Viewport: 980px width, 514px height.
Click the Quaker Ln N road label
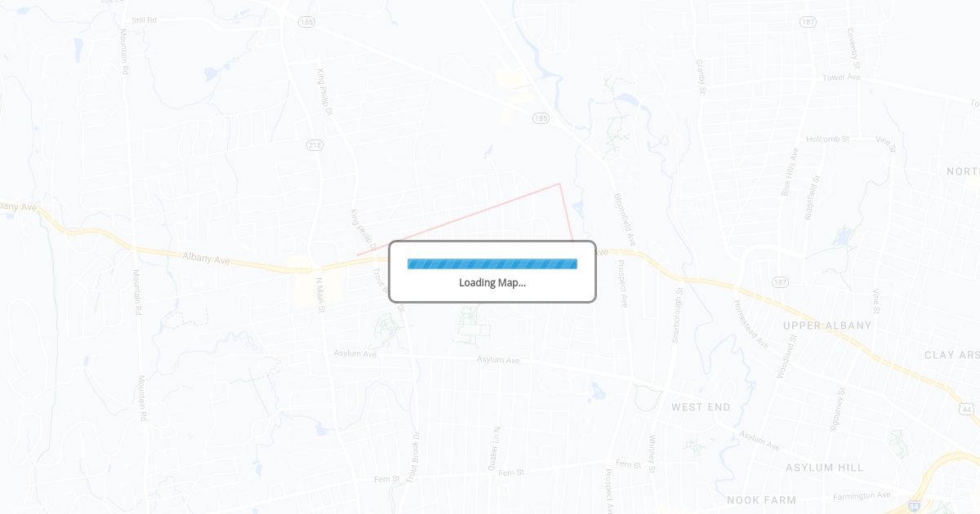point(492,448)
